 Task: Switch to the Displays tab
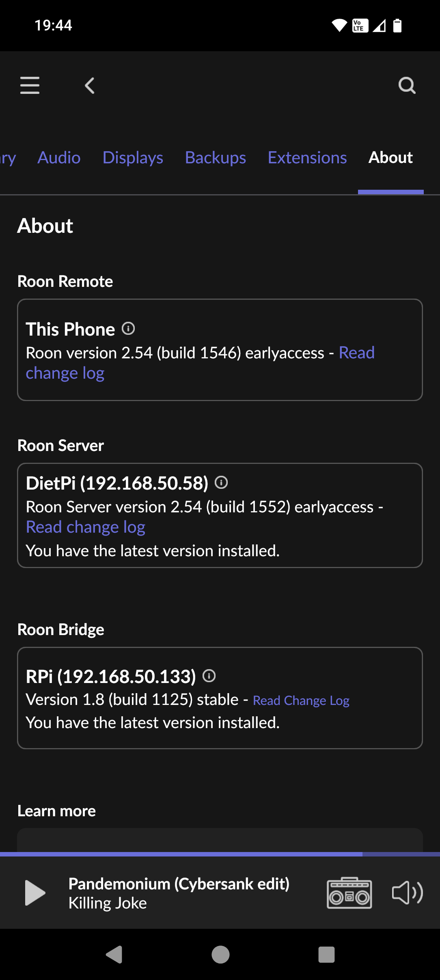tap(133, 158)
